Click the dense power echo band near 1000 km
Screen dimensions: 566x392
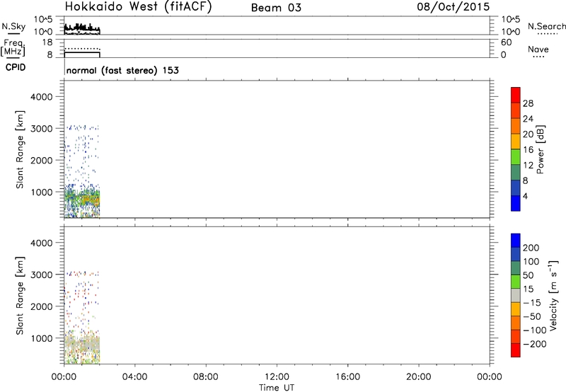(82, 199)
